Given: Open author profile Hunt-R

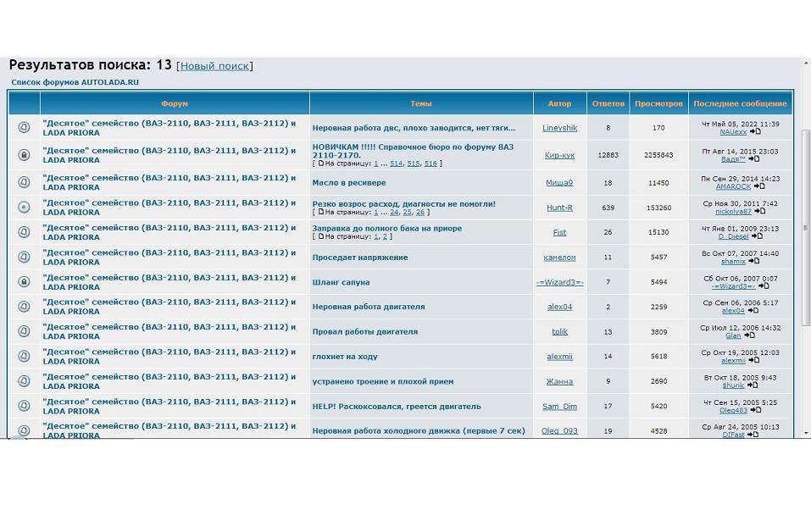Looking at the screenshot, I should (x=559, y=208).
